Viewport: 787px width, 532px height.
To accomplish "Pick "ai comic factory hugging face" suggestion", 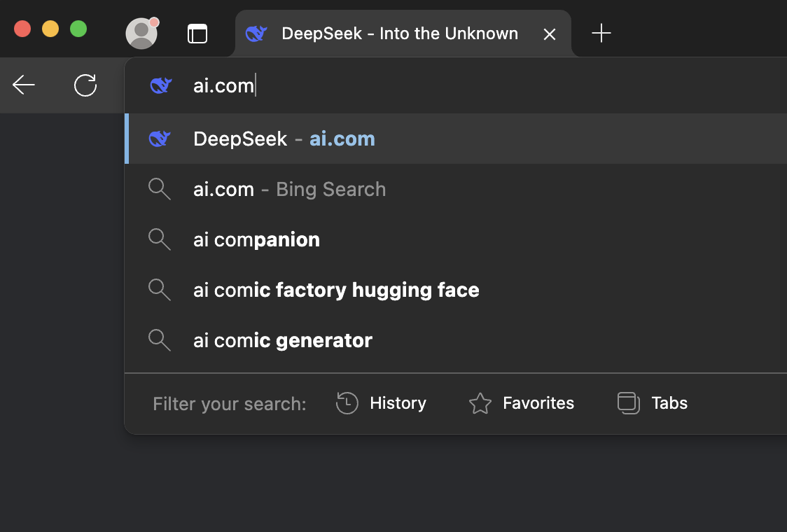I will [x=336, y=290].
